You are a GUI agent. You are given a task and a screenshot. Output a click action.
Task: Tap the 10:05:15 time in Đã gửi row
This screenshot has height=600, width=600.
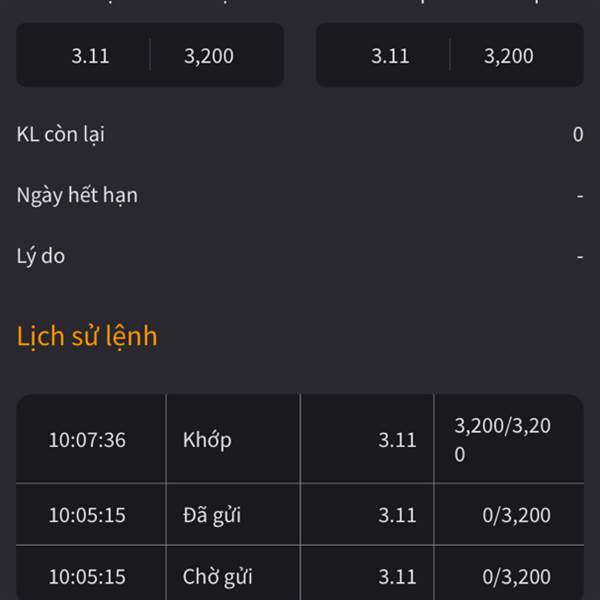coord(87,515)
